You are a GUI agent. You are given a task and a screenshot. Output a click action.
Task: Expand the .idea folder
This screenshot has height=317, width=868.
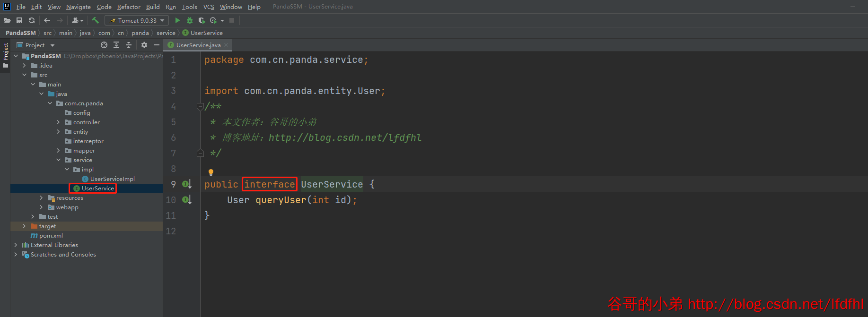point(24,65)
